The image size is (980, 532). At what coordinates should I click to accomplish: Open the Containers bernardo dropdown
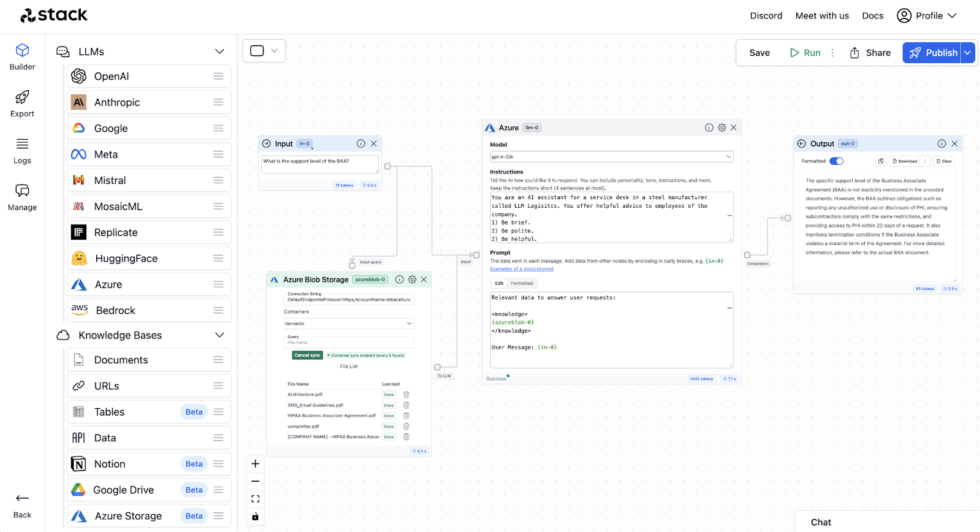(349, 324)
